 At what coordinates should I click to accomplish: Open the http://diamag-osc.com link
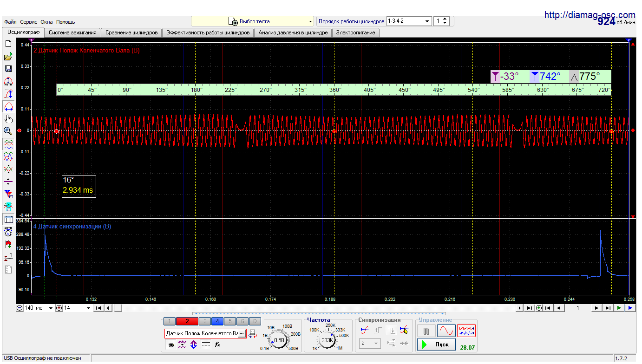click(x=590, y=15)
